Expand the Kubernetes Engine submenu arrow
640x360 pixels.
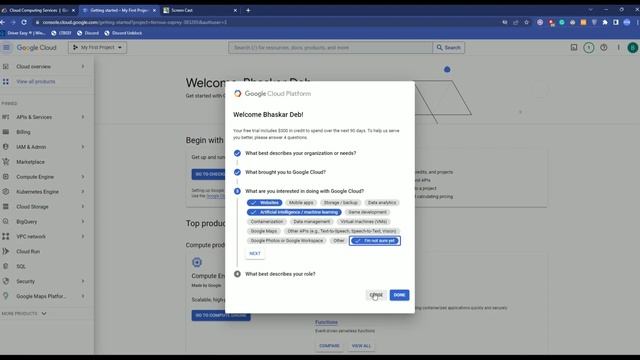[83, 191]
